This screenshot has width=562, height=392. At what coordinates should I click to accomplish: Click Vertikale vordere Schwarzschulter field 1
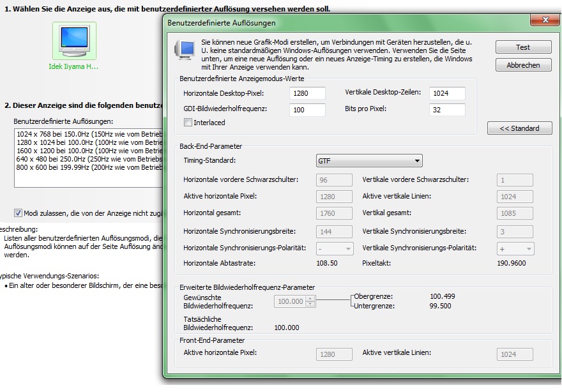515,180
